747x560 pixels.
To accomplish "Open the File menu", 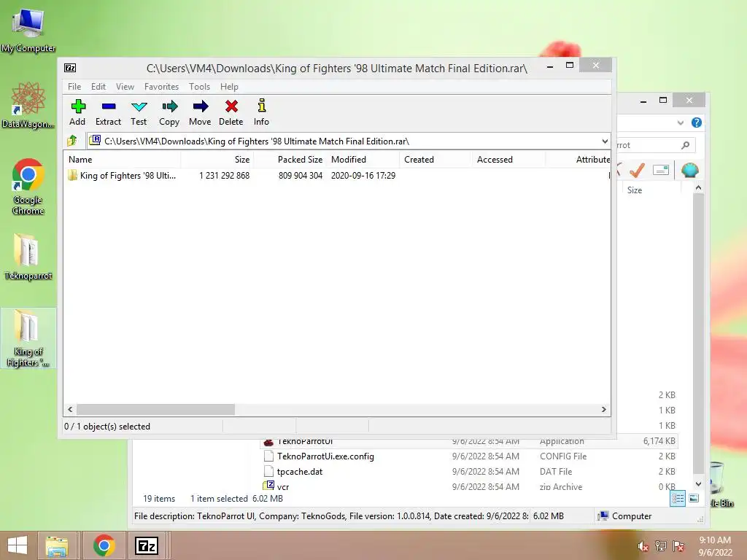I will (x=74, y=87).
